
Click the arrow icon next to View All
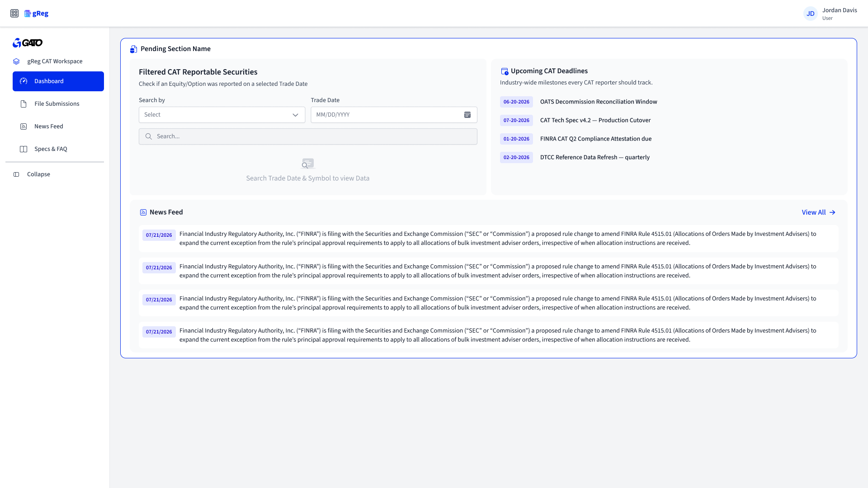point(832,212)
